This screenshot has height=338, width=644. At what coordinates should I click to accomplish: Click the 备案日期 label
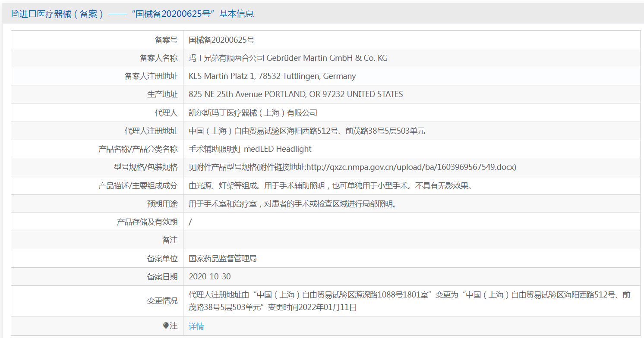(x=162, y=277)
